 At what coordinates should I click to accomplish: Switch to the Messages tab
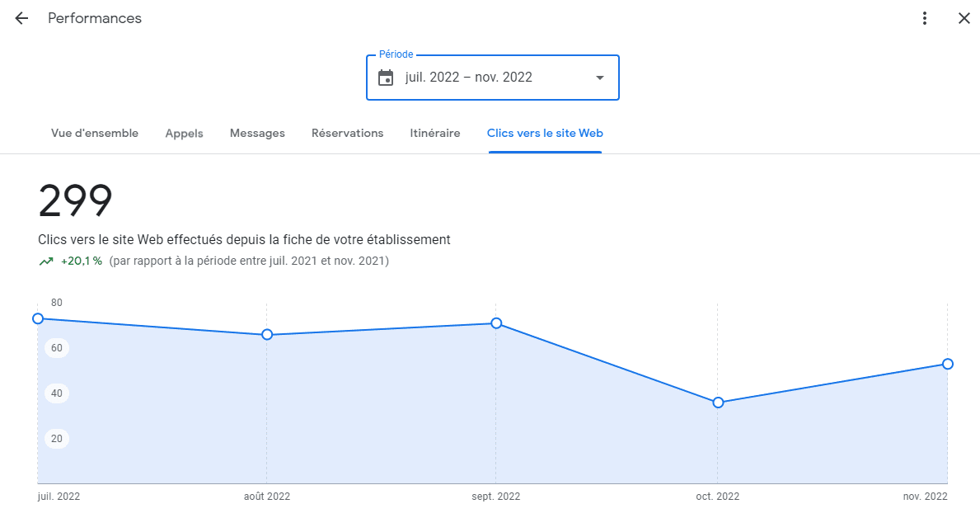coord(256,133)
